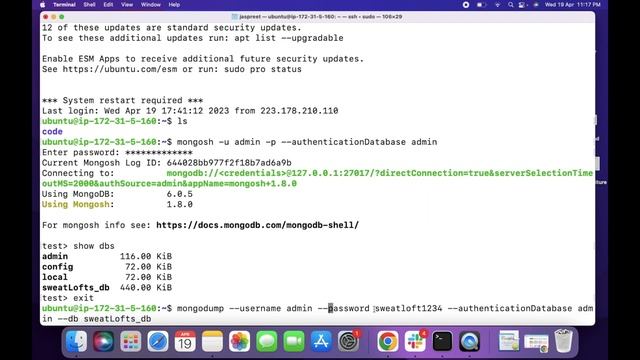The image size is (640, 360).
Task: Open the Edit menu
Action: point(108,5)
